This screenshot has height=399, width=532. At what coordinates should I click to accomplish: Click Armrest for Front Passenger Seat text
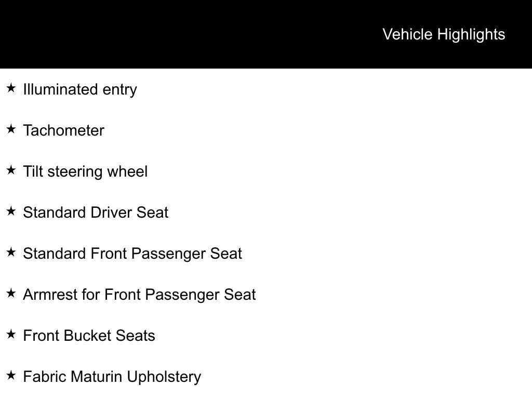139,295
